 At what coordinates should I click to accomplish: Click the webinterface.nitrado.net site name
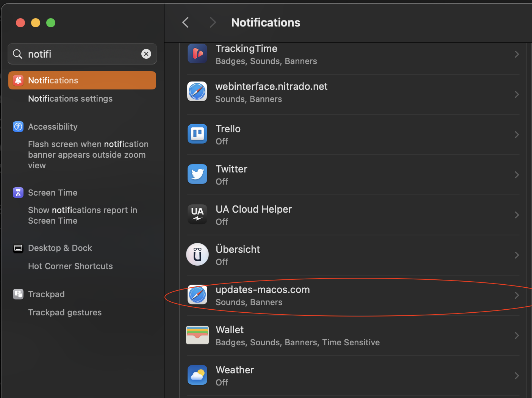[271, 86]
